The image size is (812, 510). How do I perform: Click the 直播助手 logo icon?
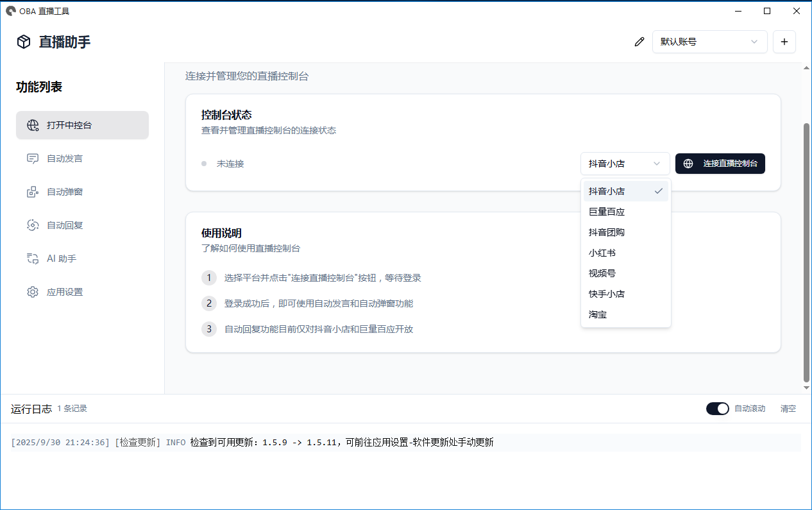coord(23,42)
